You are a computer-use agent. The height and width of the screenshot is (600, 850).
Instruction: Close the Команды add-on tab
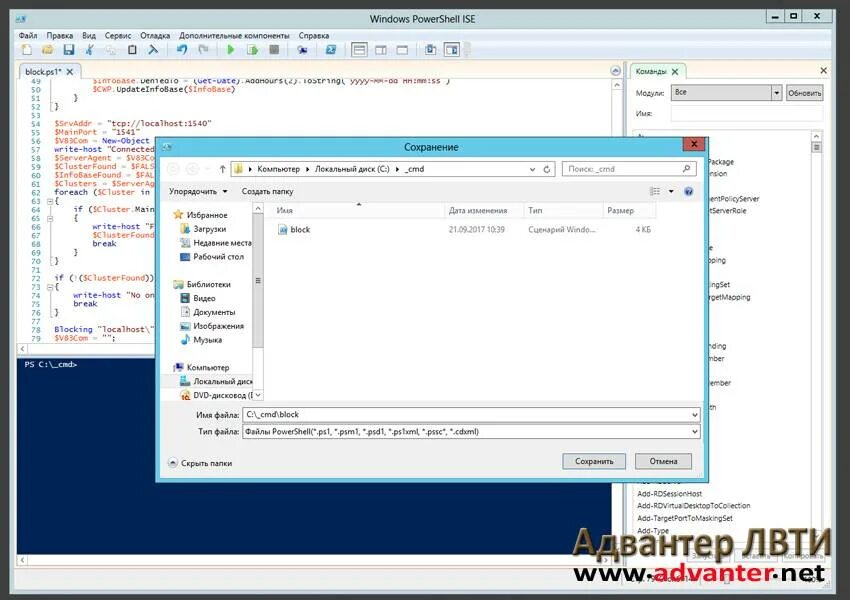675,72
